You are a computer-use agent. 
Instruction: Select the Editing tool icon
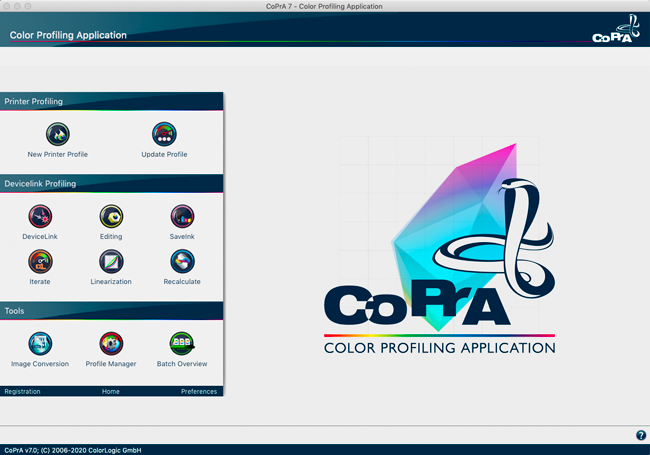[111, 216]
